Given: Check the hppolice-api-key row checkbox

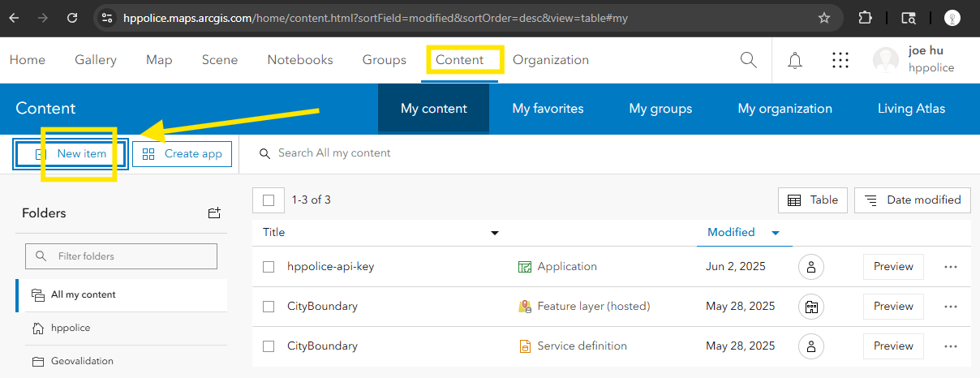Looking at the screenshot, I should pos(269,267).
